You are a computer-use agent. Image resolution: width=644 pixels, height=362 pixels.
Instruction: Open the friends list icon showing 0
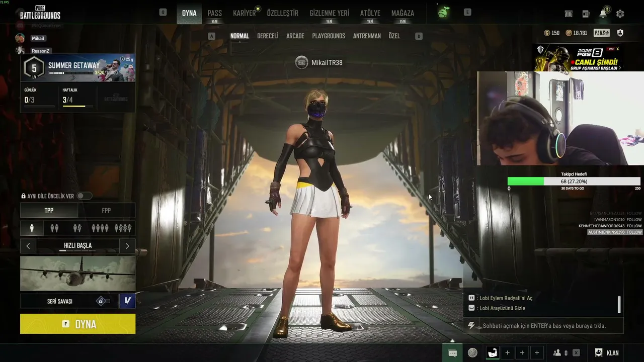tap(560, 353)
